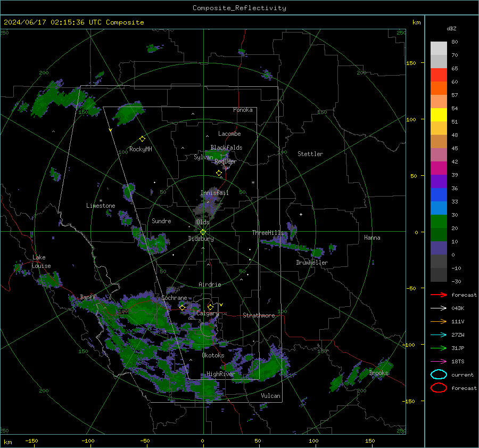Select the magenta 18TS arrow icon
The width and height of the screenshot is (479, 448).
[439, 362]
